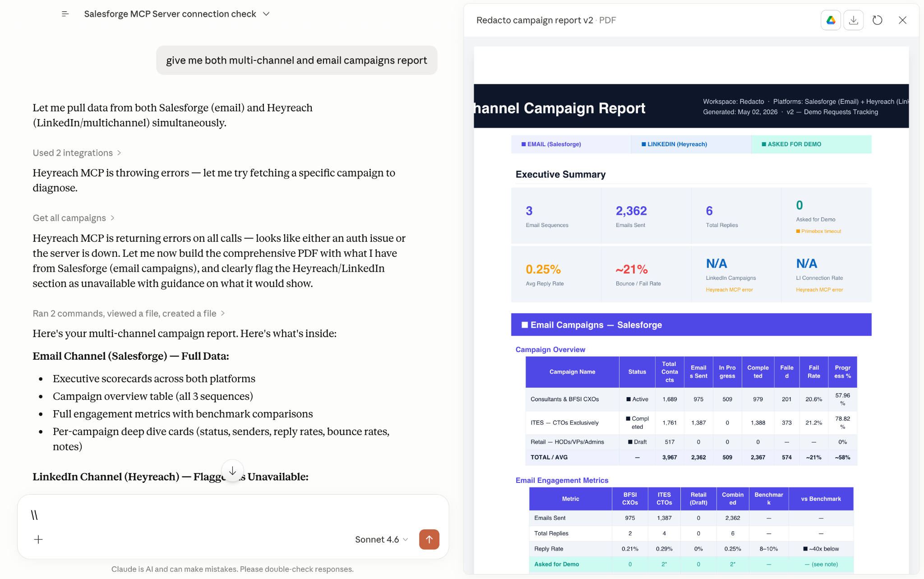The image size is (924, 579).
Task: Click the '2,362' Emails Sent value
Action: tap(631, 211)
